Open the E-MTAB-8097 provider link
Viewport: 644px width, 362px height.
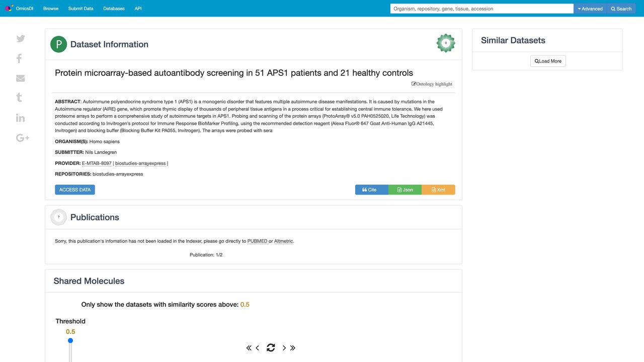coord(97,163)
